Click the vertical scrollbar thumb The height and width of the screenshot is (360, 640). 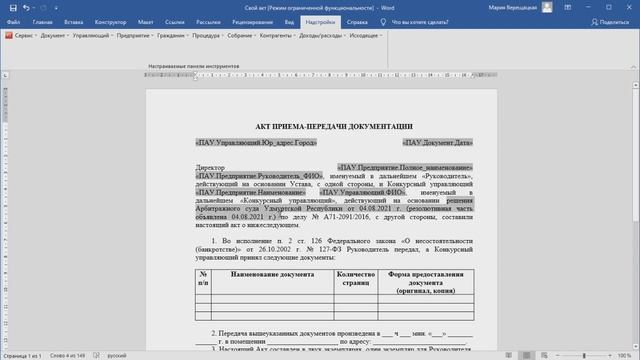click(636, 155)
